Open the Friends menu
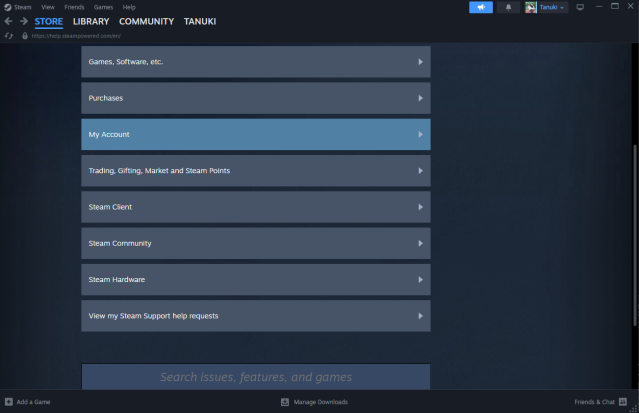 click(x=74, y=7)
